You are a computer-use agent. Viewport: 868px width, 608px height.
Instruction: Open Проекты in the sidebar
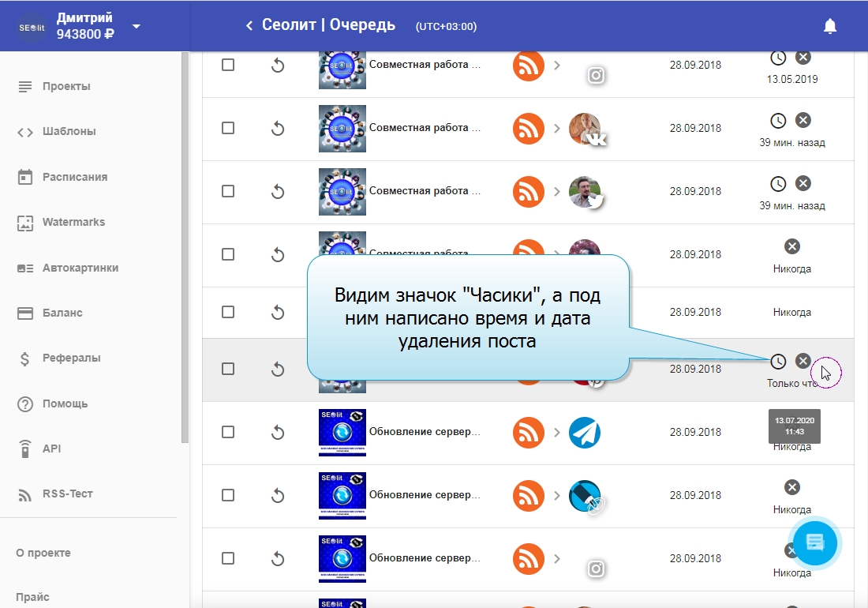tap(66, 86)
